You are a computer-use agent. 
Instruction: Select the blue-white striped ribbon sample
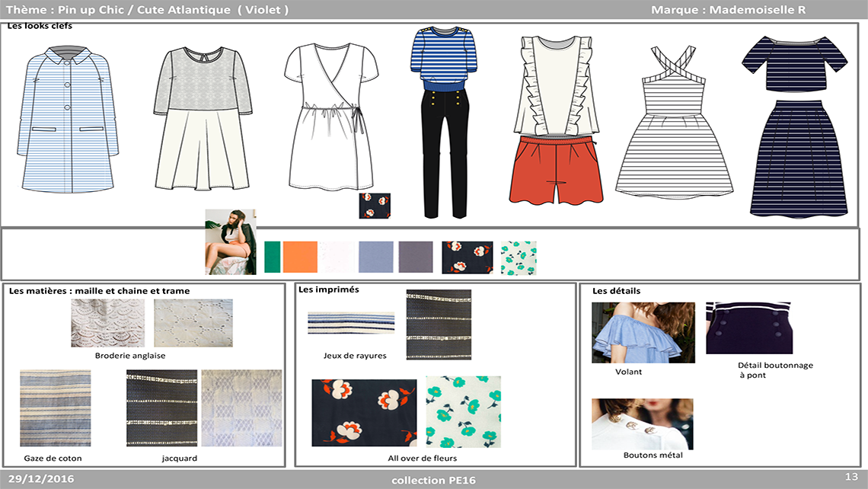pyautogui.click(x=351, y=323)
